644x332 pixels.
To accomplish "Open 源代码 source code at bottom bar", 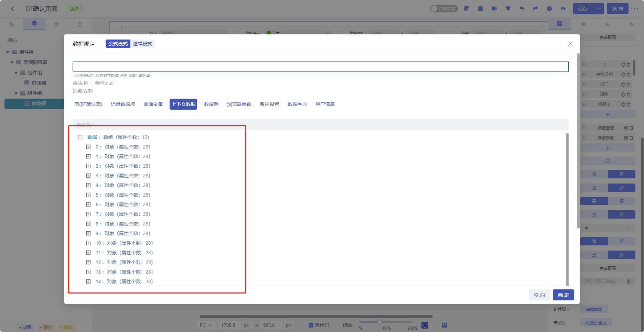I will (x=319, y=325).
